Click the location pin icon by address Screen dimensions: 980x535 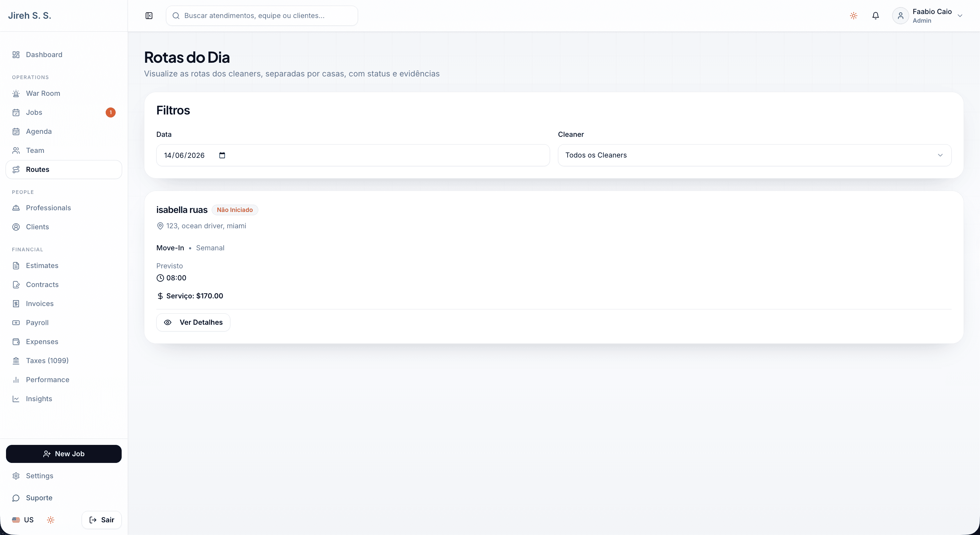point(160,226)
